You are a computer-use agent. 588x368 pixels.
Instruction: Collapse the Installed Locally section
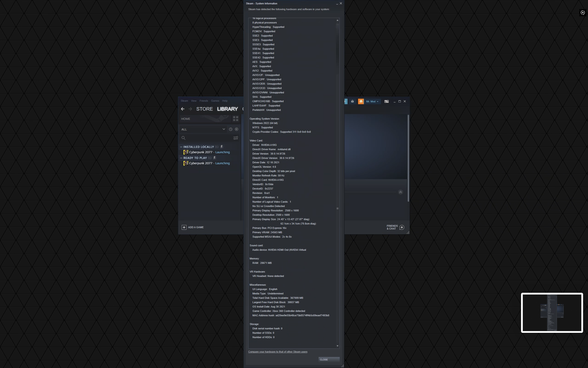click(181, 147)
